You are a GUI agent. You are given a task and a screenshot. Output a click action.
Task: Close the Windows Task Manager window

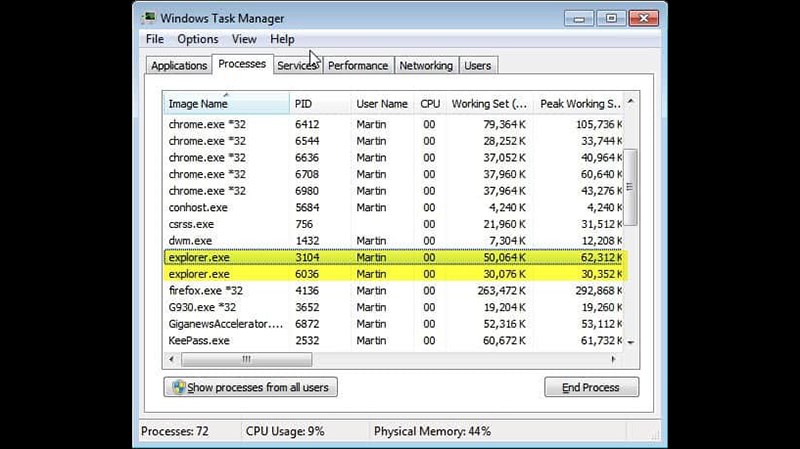pyautogui.click(x=642, y=18)
